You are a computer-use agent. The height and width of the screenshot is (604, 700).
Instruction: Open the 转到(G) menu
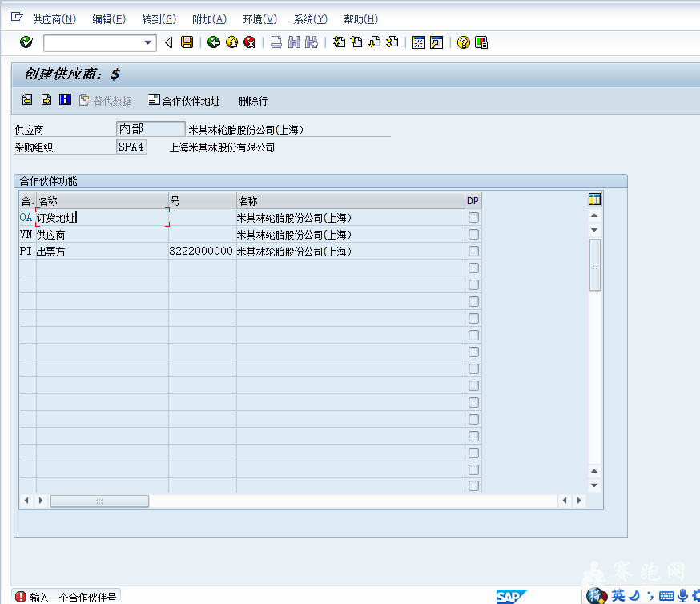[159, 19]
